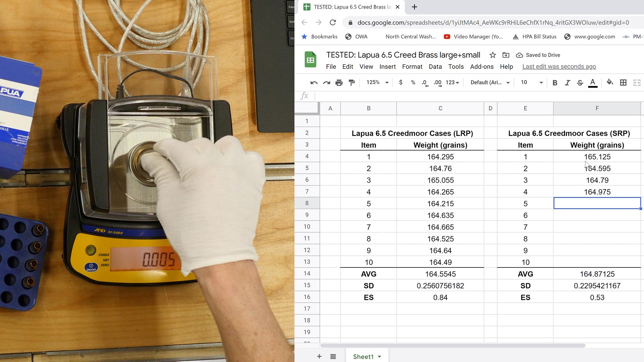Image resolution: width=644 pixels, height=362 pixels.
Task: Star this spreadsheet document
Action: [492, 55]
